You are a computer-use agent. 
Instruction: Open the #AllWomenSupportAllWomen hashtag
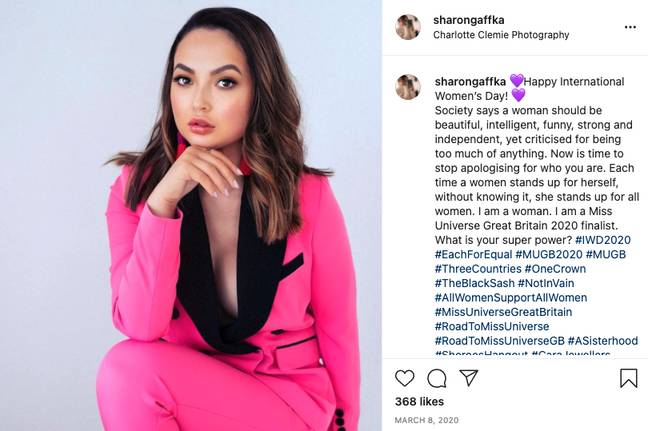pos(511,298)
